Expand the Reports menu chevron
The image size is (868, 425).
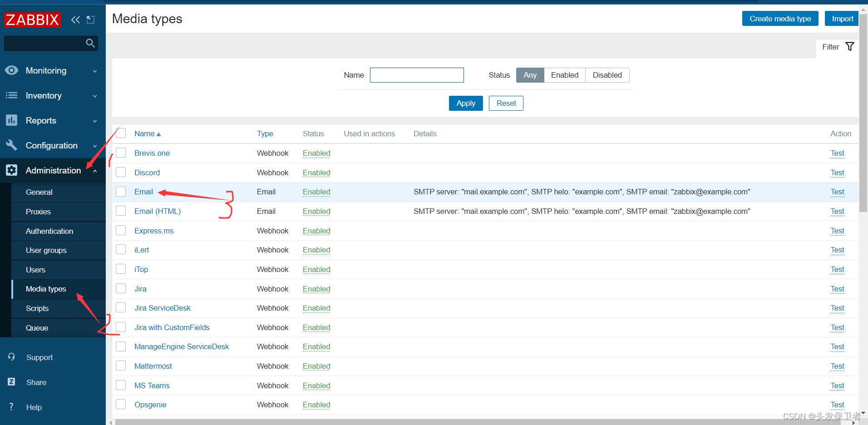(95, 121)
